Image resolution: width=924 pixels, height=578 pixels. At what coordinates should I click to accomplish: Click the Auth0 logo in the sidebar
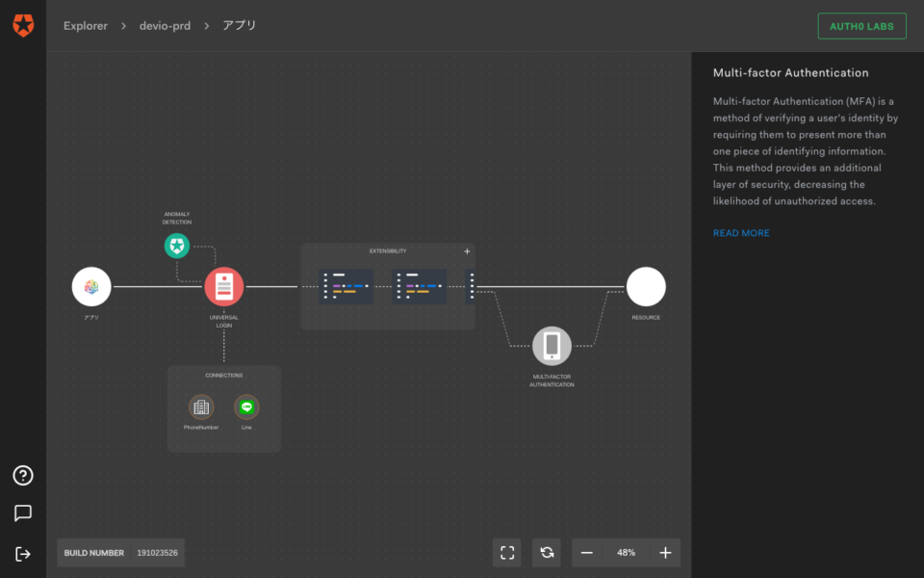click(23, 25)
